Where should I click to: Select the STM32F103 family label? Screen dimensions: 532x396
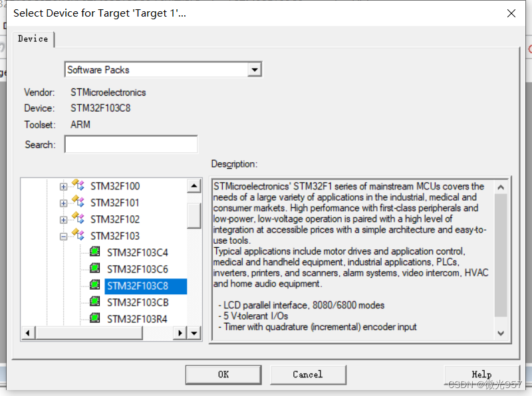click(x=115, y=236)
